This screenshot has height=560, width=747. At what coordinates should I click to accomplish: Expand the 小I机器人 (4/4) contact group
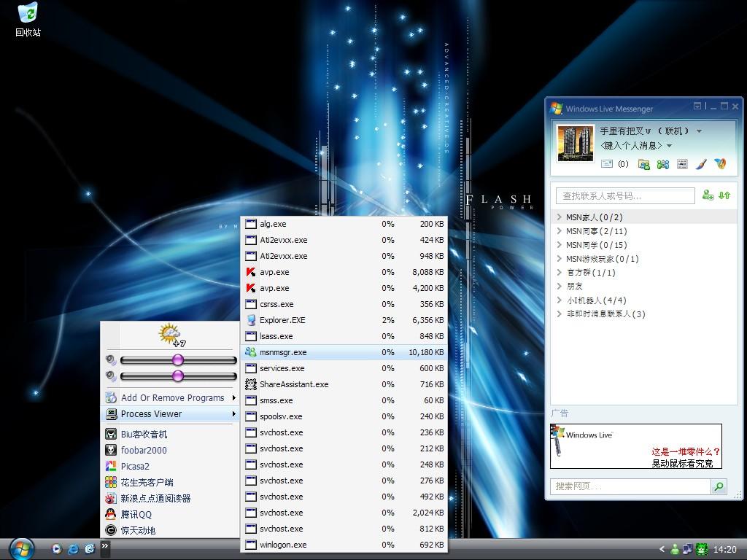pos(560,300)
